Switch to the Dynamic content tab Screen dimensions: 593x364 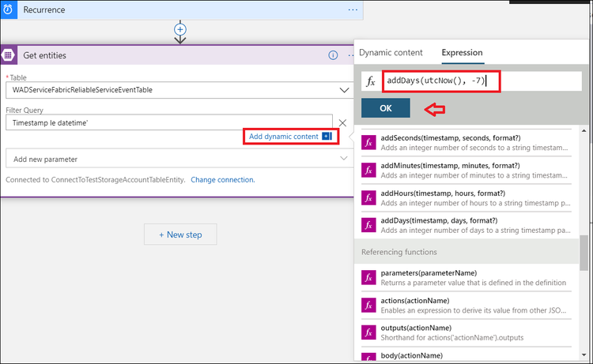pyautogui.click(x=391, y=52)
